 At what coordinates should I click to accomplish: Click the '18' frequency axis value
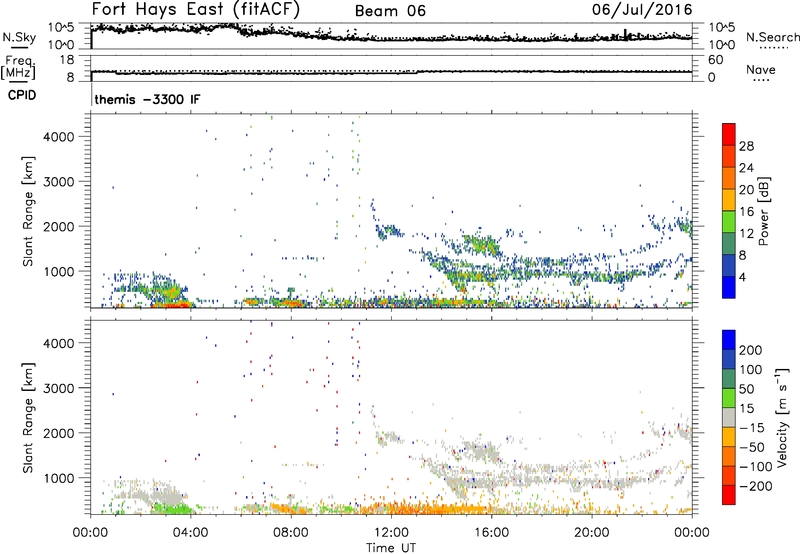(x=67, y=60)
